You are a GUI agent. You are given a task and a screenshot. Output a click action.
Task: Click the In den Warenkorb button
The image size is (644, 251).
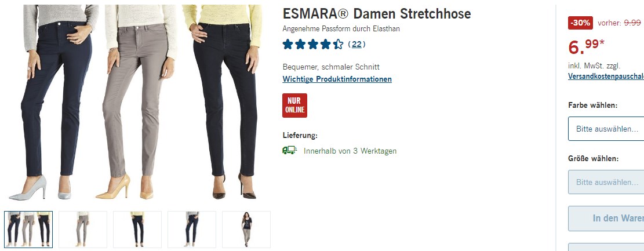606,218
